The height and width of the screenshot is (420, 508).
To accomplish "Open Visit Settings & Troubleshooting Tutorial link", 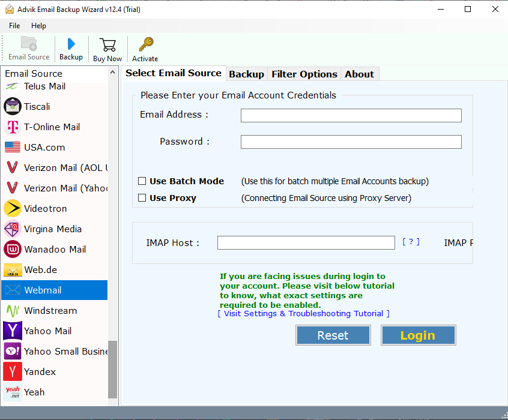I will [x=304, y=313].
